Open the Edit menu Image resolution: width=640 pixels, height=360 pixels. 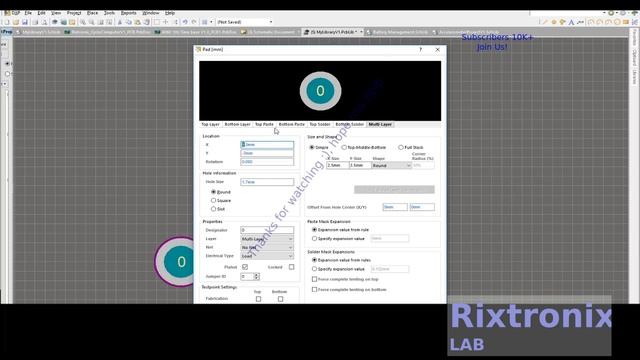(41, 13)
